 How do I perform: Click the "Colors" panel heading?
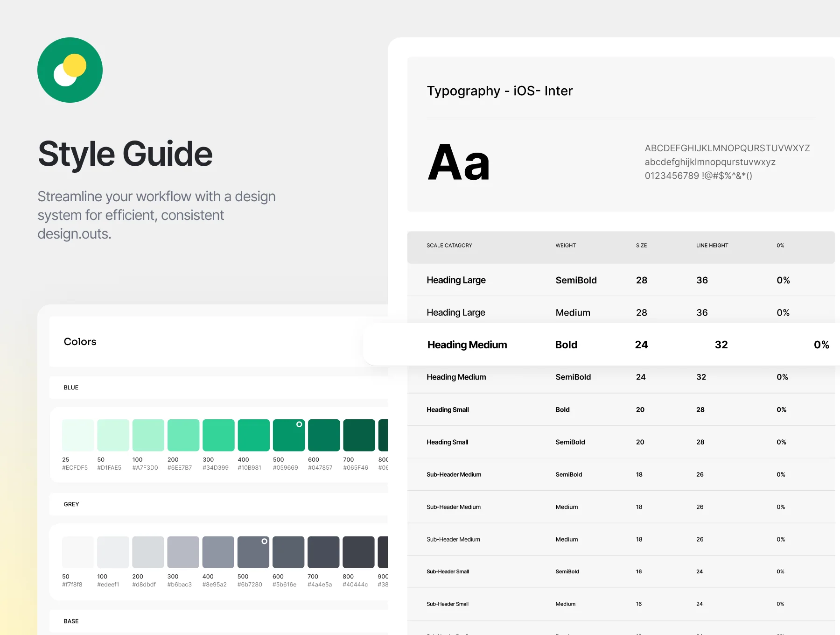[x=80, y=342]
